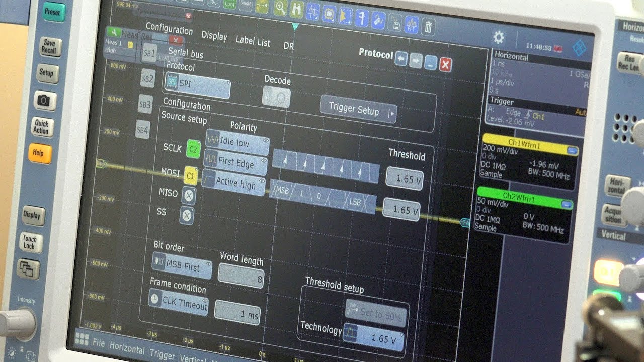Screen dimensions: 644x362
Task: Click the Ch2Wfm1 green channel header
Action: 524,198
